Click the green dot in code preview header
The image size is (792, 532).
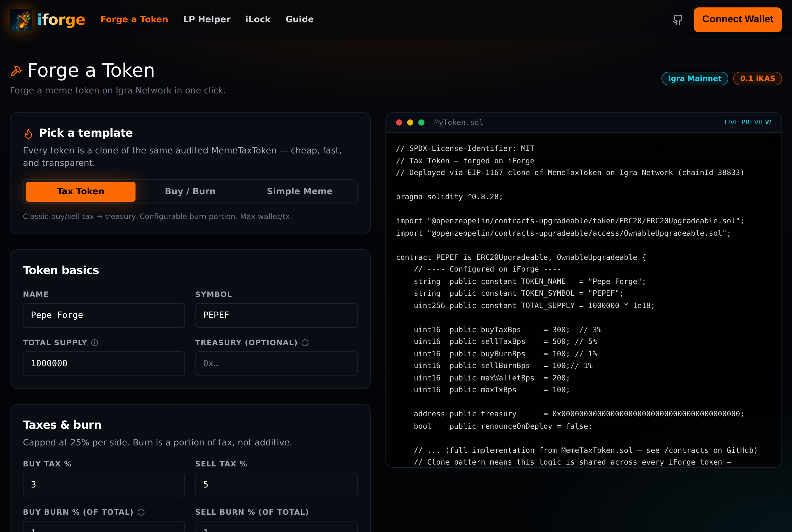coord(421,122)
